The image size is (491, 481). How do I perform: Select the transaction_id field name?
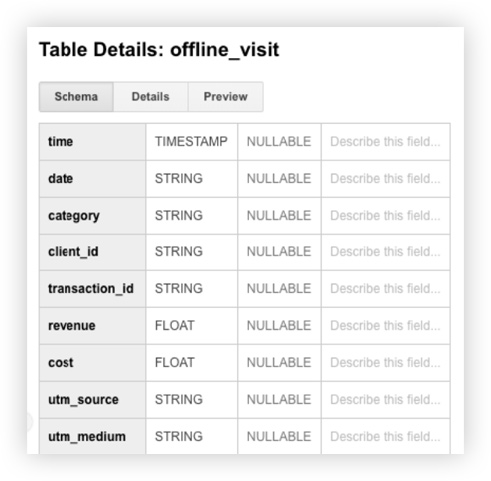[92, 289]
